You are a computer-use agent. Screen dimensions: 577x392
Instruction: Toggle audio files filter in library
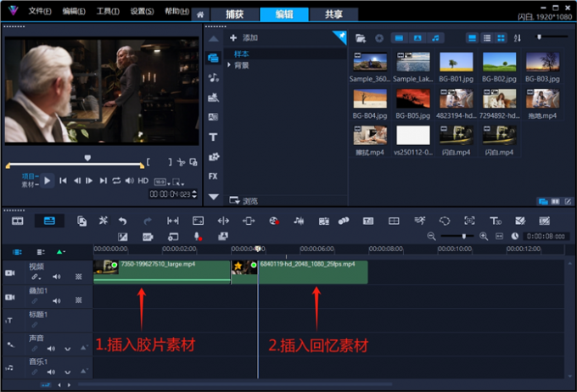435,38
